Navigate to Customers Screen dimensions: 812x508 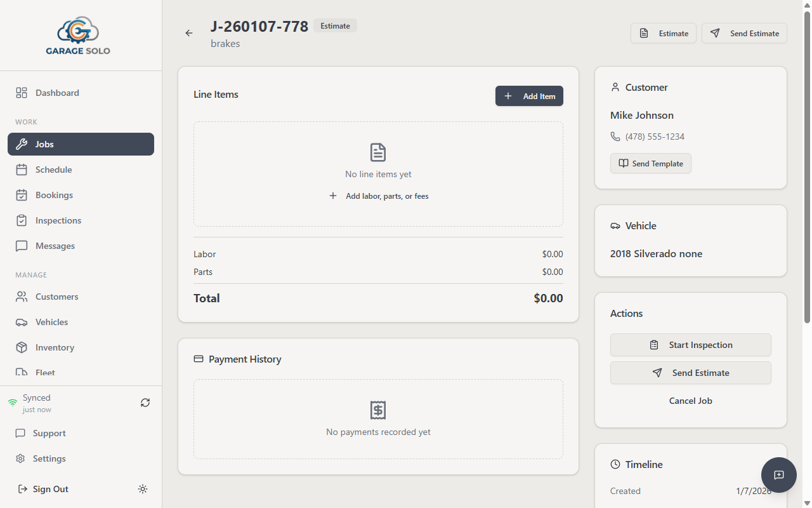[81, 297]
